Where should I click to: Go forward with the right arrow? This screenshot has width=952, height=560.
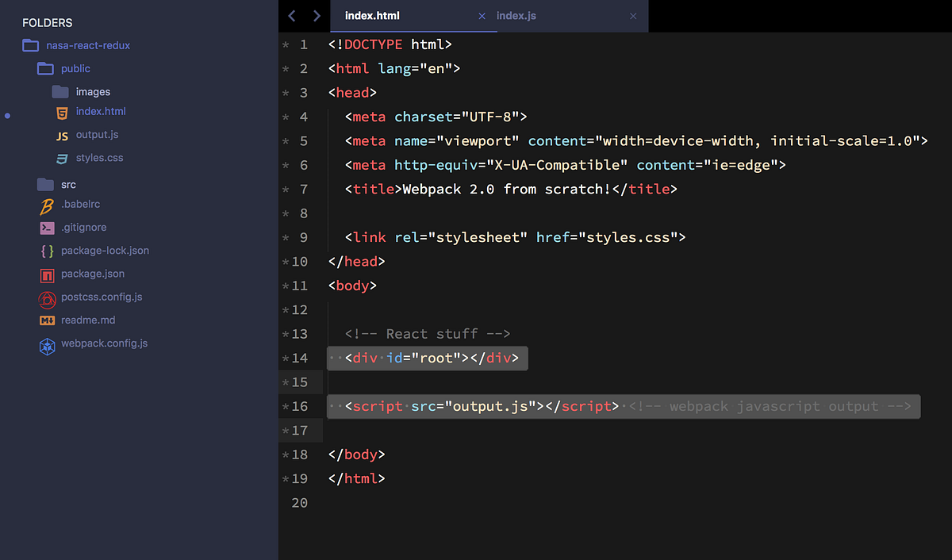(317, 15)
